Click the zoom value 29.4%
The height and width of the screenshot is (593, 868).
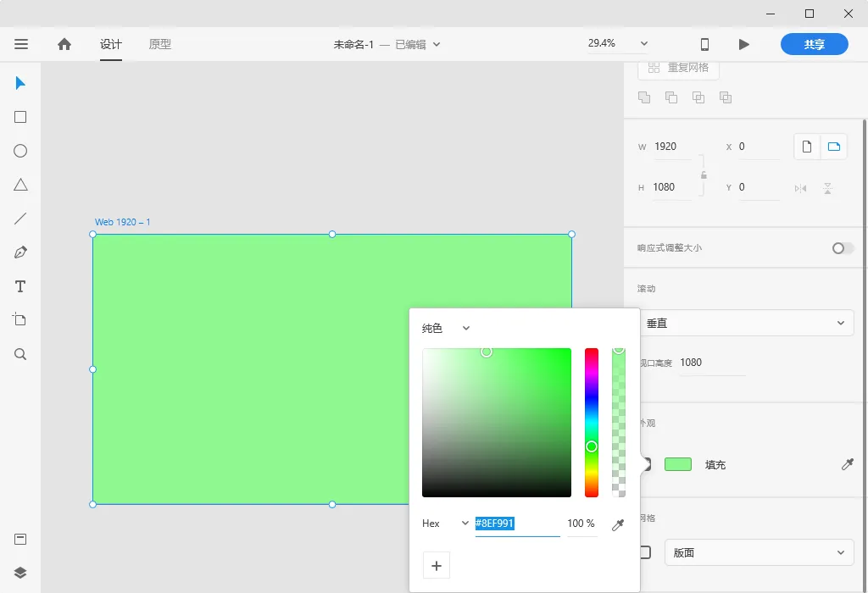[602, 43]
